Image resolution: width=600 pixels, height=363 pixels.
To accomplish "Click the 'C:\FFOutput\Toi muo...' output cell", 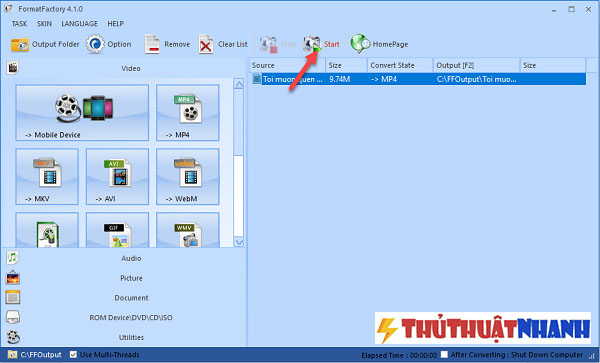I will click(476, 79).
